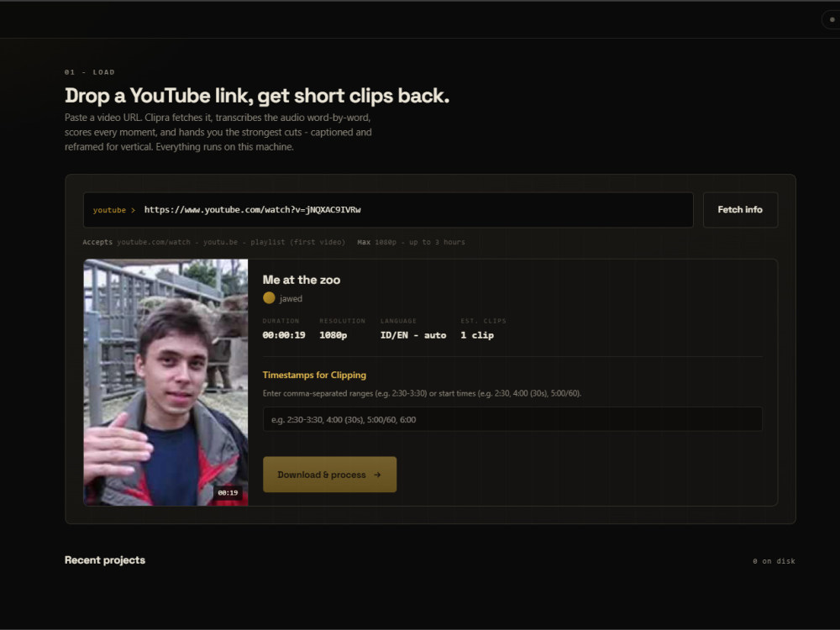Click the main headline about short clips

click(x=257, y=96)
